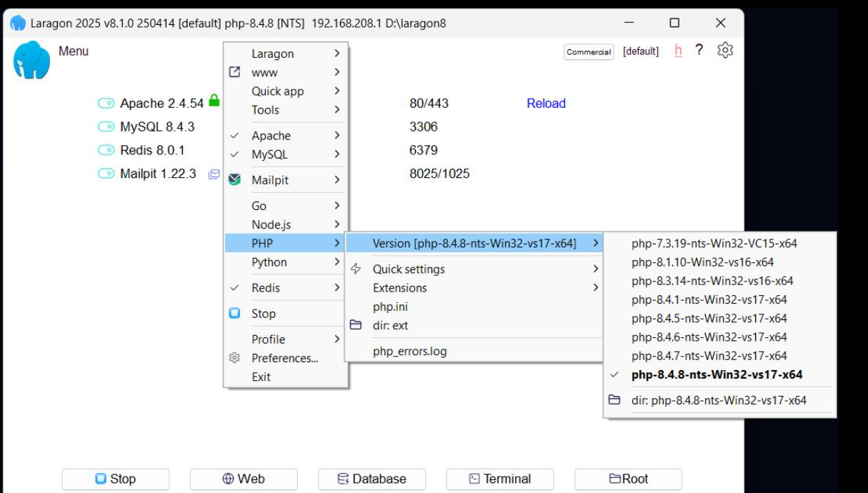Expand the Python submenu
Viewport: 868px width, 493px height.
(286, 262)
